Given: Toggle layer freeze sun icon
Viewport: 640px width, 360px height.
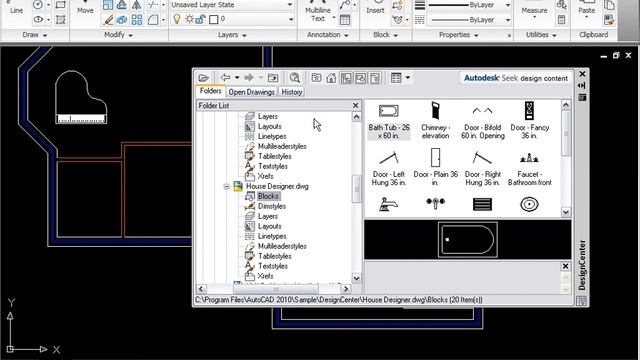Looking at the screenshot, I should 189,19.
